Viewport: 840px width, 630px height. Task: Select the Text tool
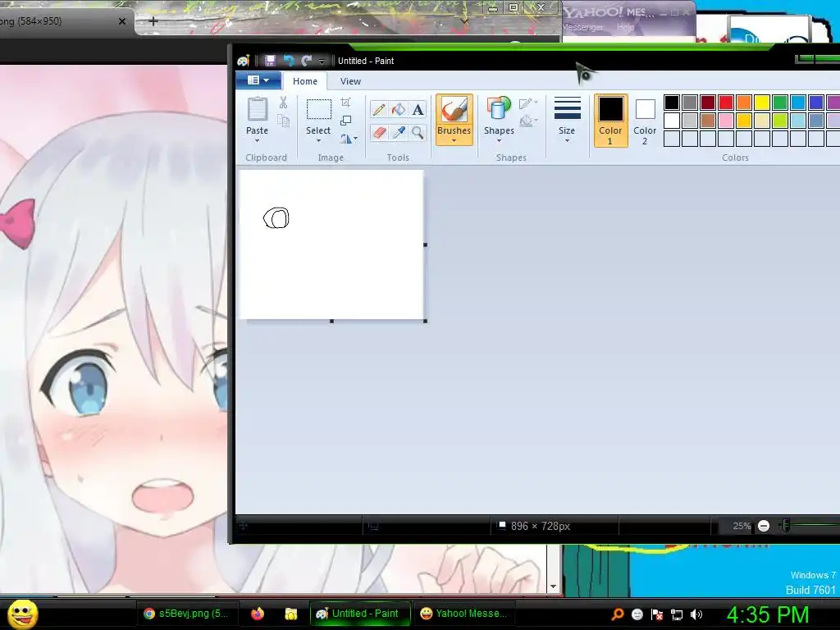pos(418,109)
